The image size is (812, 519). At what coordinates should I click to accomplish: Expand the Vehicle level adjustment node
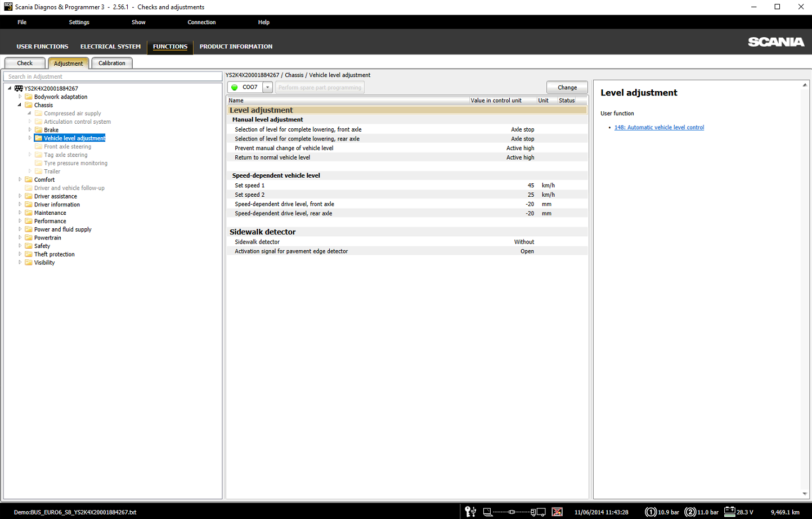point(30,138)
